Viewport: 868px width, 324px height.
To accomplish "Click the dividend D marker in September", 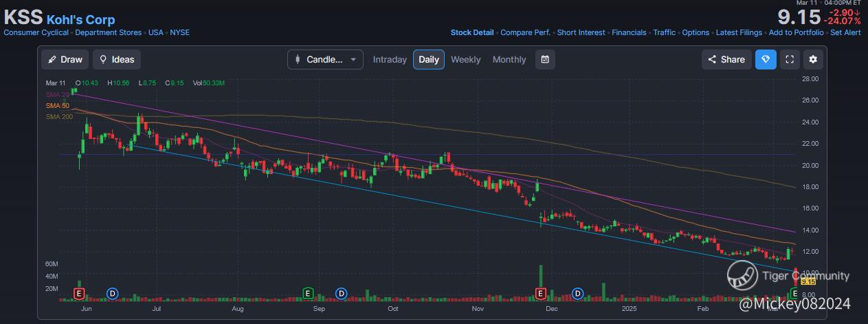I will click(341, 294).
